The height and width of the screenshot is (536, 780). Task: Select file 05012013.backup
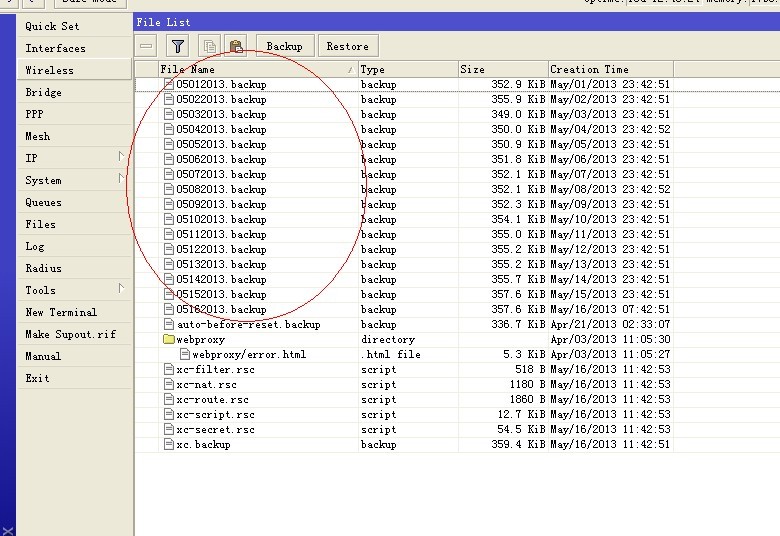(x=221, y=84)
